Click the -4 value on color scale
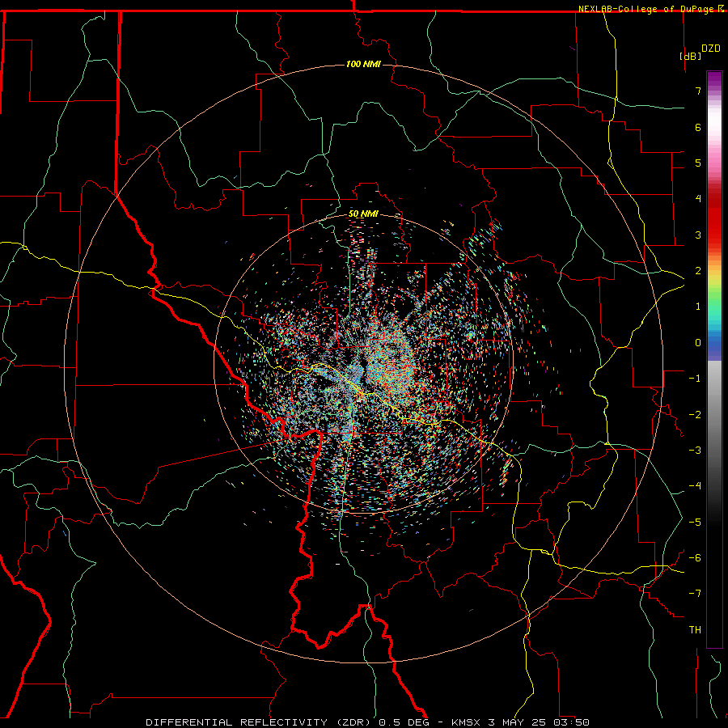Viewport: 728px width, 728px height. (695, 486)
